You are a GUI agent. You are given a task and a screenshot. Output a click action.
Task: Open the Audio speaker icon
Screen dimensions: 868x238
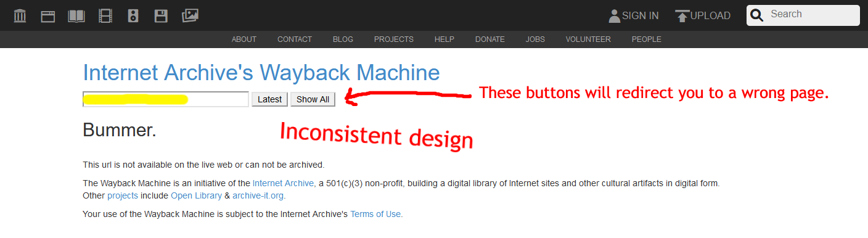click(133, 16)
